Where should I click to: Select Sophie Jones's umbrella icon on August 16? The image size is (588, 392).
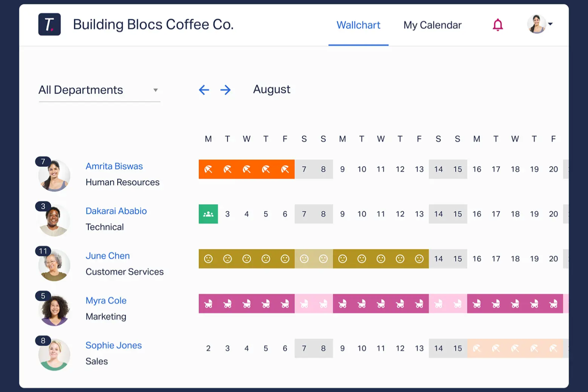coord(477,348)
